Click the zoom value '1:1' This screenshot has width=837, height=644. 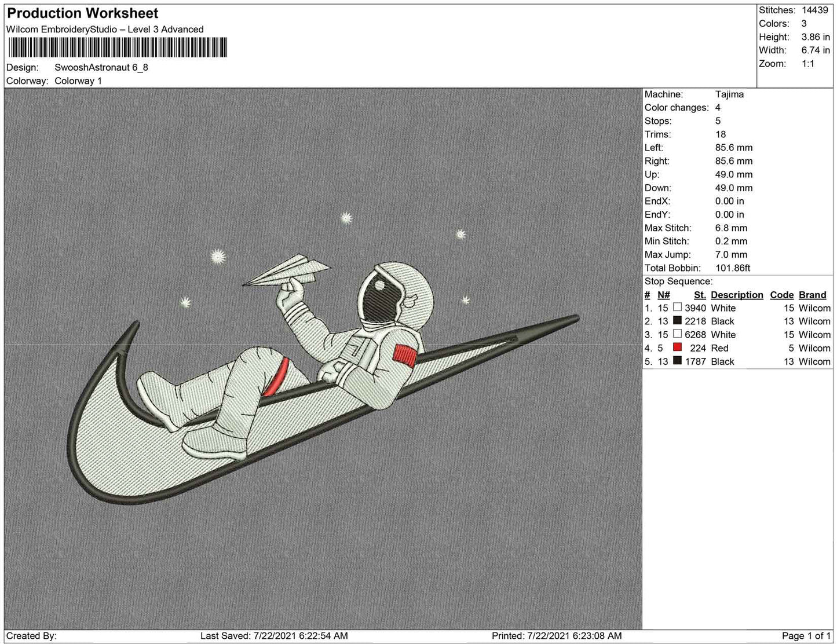[x=808, y=64]
